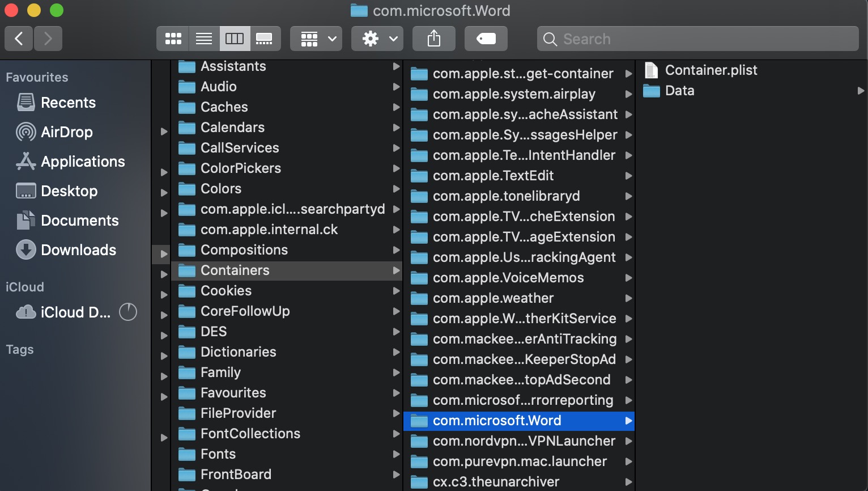Viewport: 868px width, 491px height.
Task: Expand the Calendars folder arrow
Action: click(396, 128)
